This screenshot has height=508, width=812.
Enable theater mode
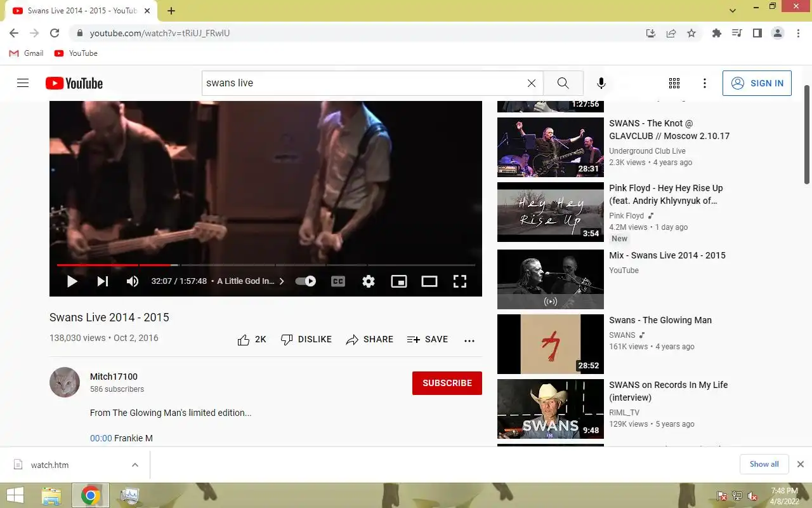429,281
